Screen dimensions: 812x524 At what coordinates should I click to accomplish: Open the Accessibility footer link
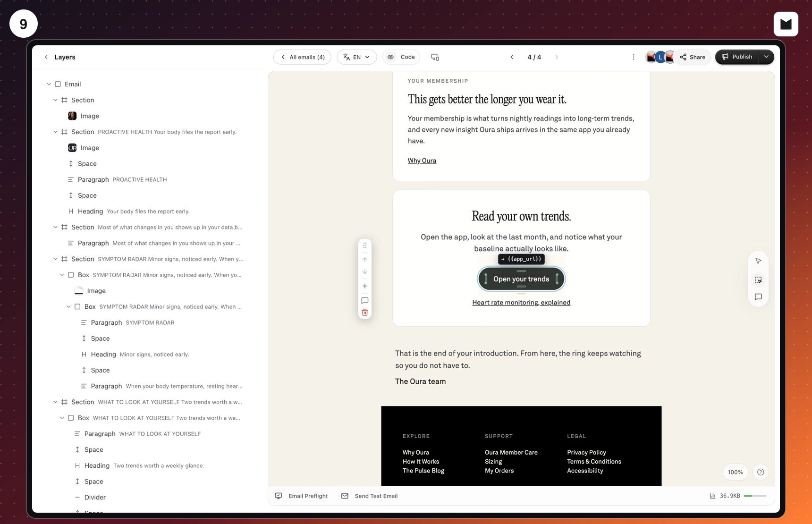click(x=585, y=471)
